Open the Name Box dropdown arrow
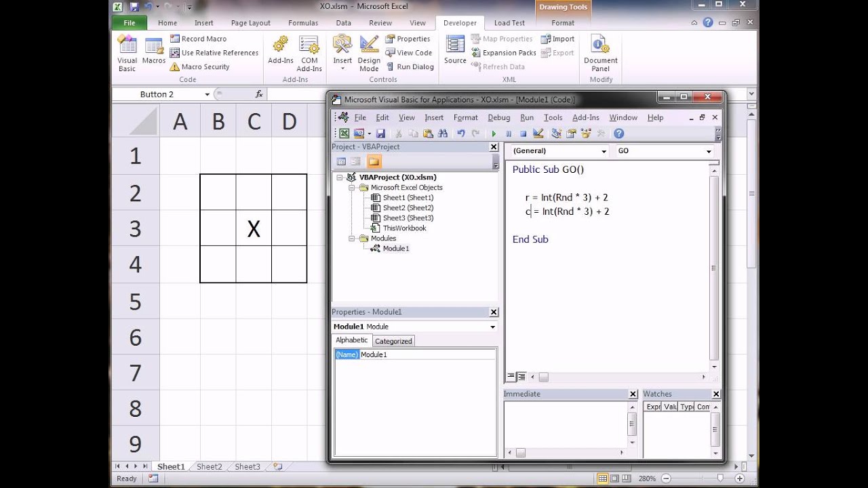This screenshot has width=868, height=488. [x=207, y=94]
